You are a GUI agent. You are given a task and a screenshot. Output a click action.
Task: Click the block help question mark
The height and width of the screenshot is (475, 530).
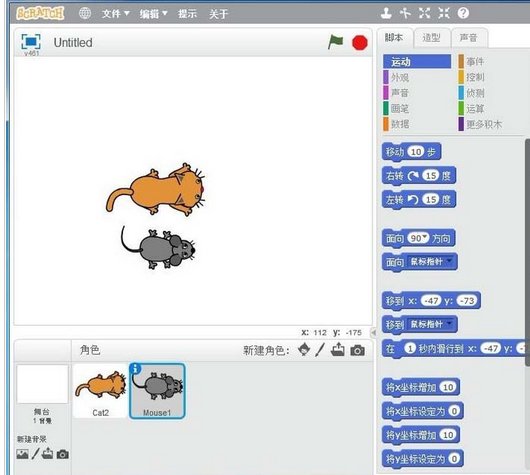point(463,14)
